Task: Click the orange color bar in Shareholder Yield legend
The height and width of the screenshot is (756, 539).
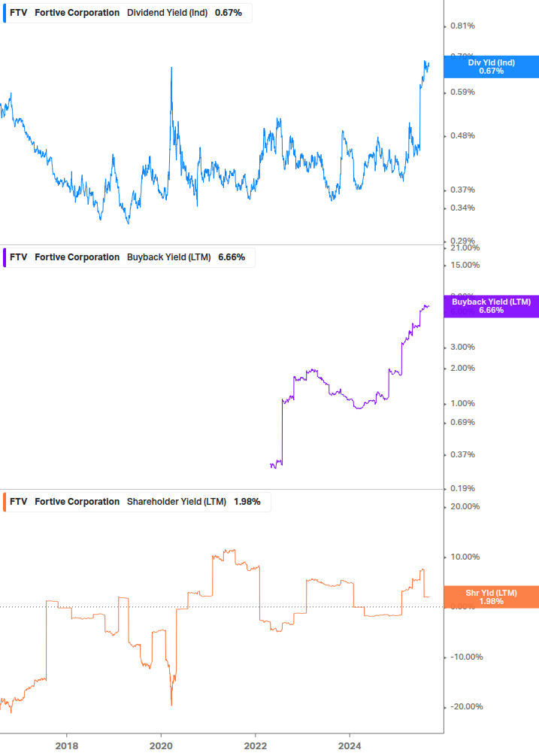Action: 5,502
